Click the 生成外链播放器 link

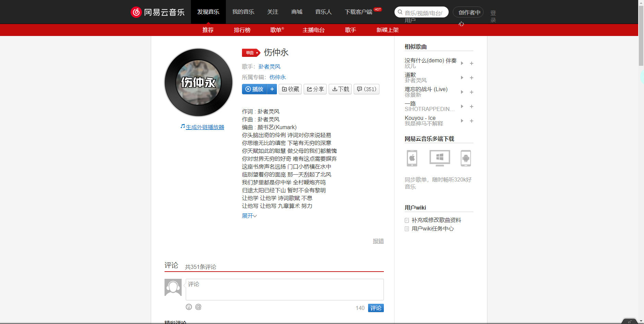[205, 127]
